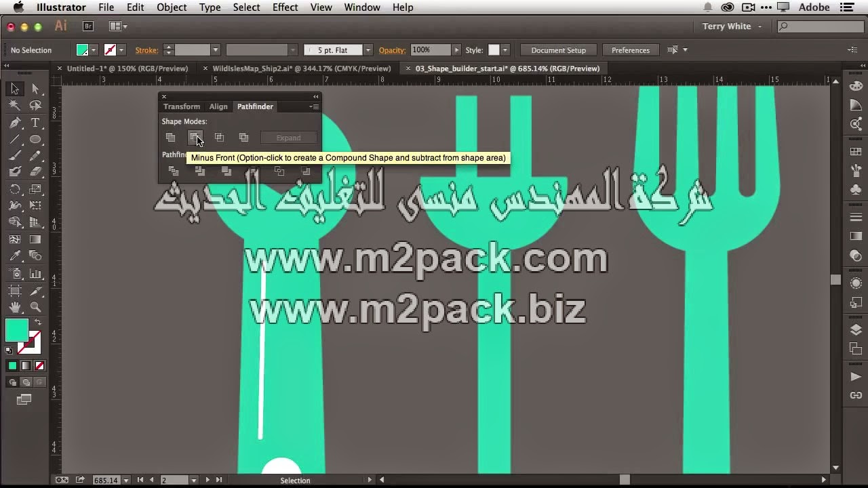Open the stroke weight dropdown
Screen dimensions: 868x488
tap(216, 50)
